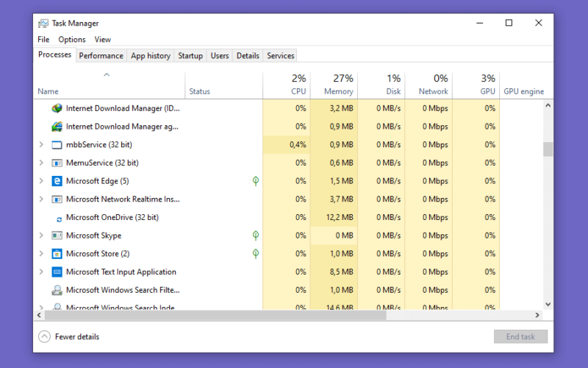The width and height of the screenshot is (588, 368).
Task: Click the Microsoft Text Input Application icon
Action: (57, 272)
